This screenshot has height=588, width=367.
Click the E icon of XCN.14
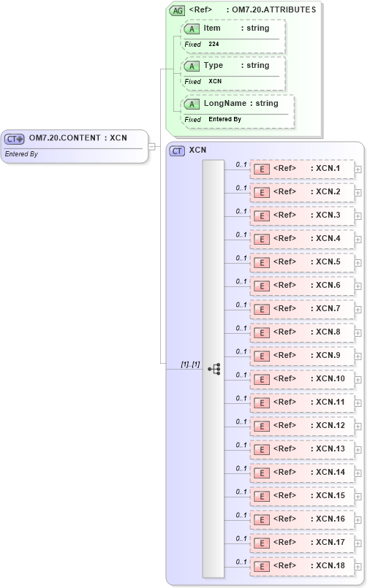click(x=262, y=473)
